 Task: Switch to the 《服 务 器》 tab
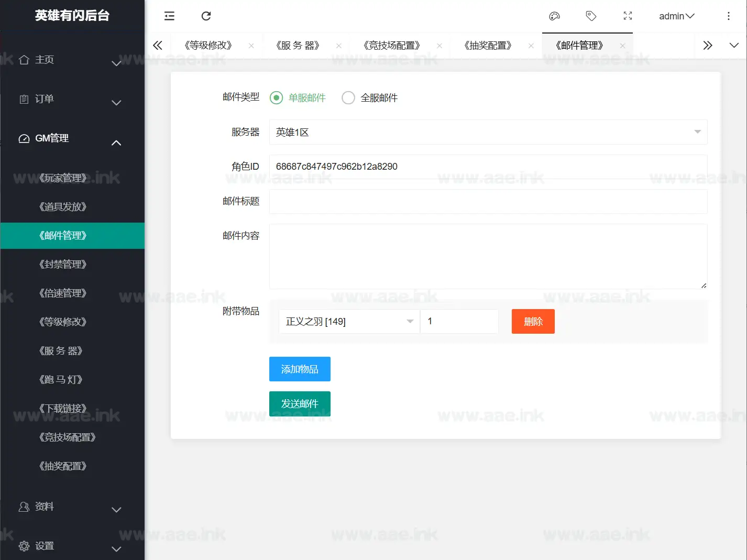click(x=298, y=46)
